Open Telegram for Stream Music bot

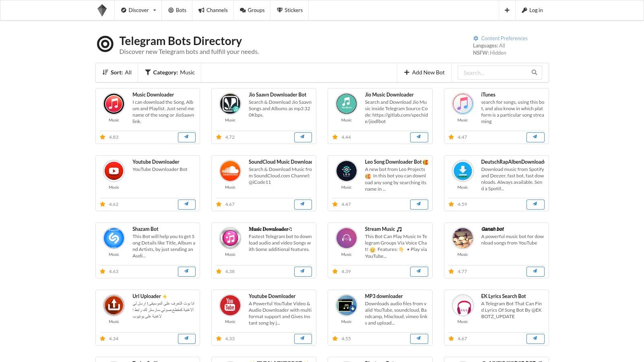coord(419,271)
